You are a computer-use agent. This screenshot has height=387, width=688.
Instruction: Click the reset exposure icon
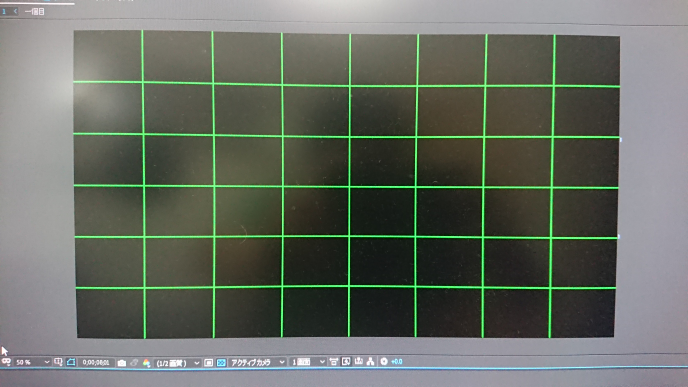tap(384, 361)
